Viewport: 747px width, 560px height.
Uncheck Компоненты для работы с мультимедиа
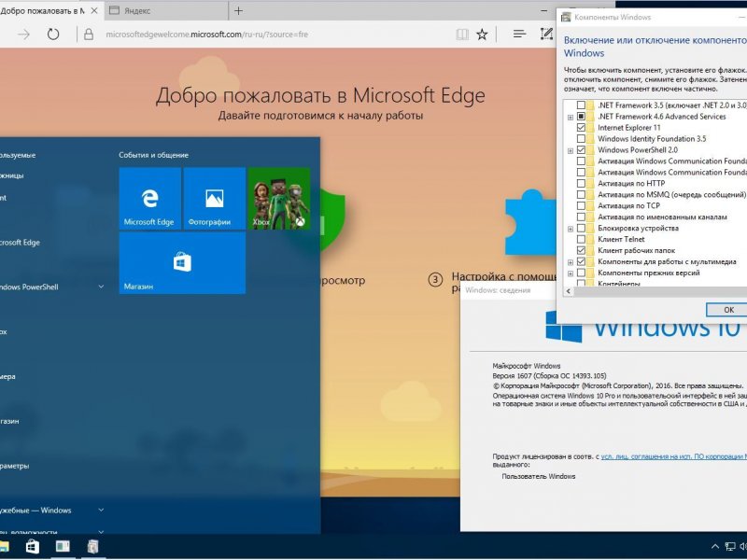click(x=581, y=261)
